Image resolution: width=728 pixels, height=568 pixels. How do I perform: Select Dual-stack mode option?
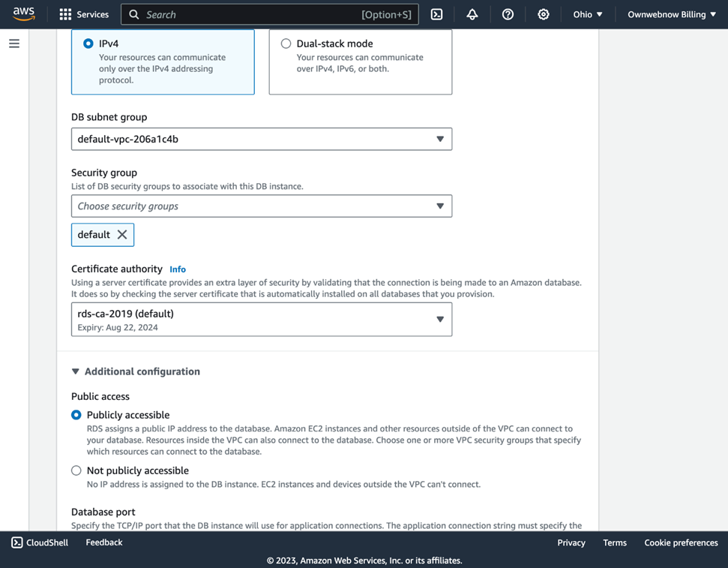tap(286, 44)
